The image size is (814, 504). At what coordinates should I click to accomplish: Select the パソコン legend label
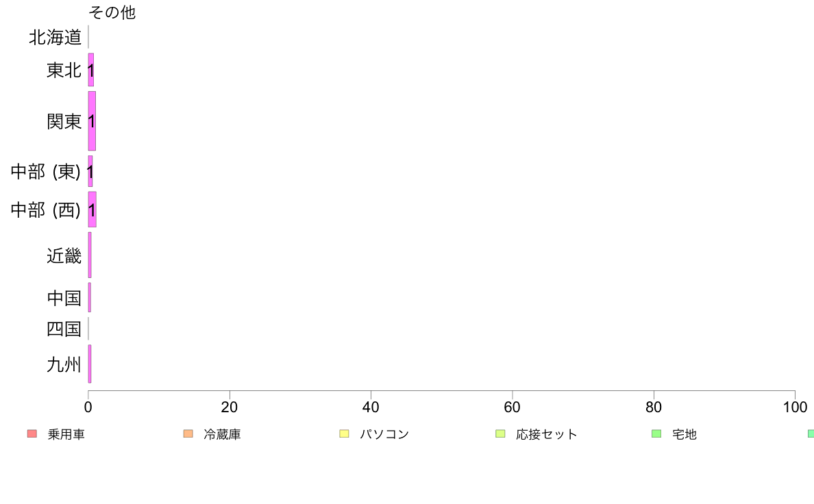[384, 434]
